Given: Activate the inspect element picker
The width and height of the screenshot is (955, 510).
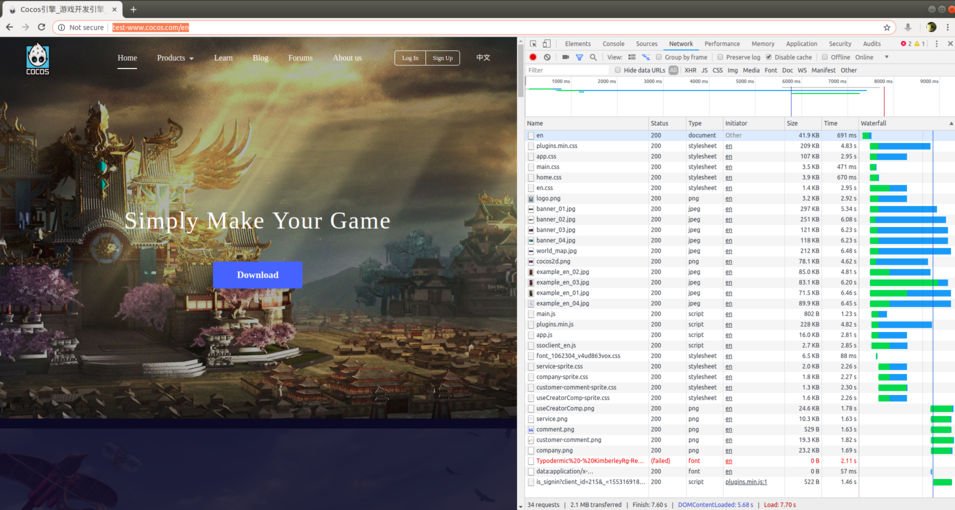Looking at the screenshot, I should [533, 44].
